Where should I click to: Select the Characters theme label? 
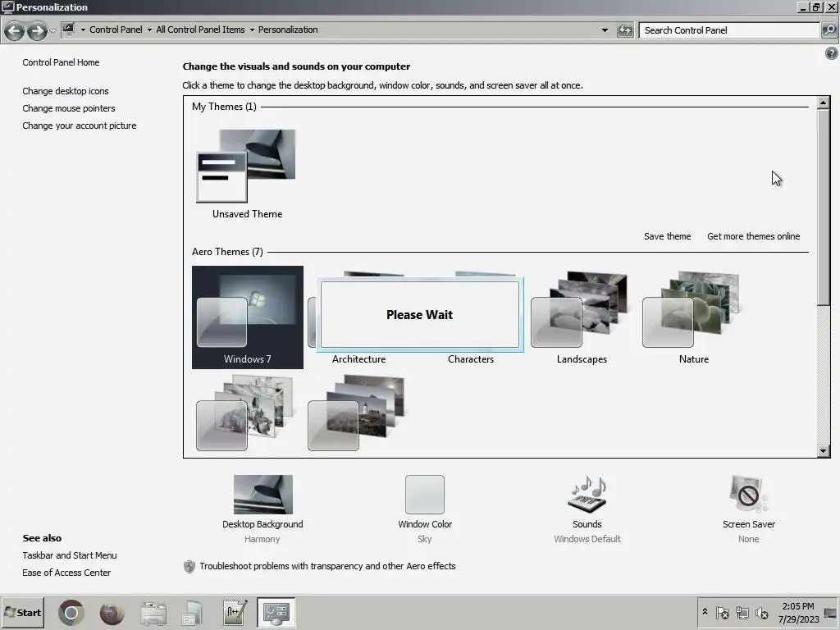(470, 359)
